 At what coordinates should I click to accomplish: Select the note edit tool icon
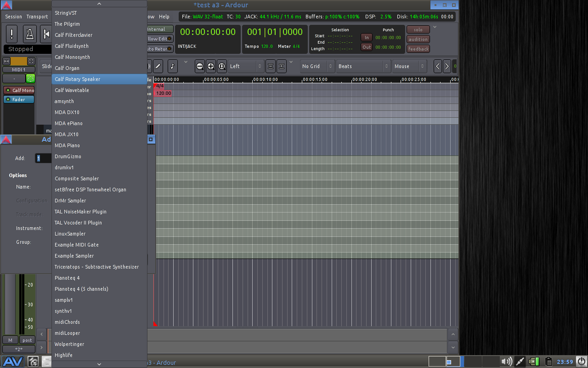coord(172,66)
